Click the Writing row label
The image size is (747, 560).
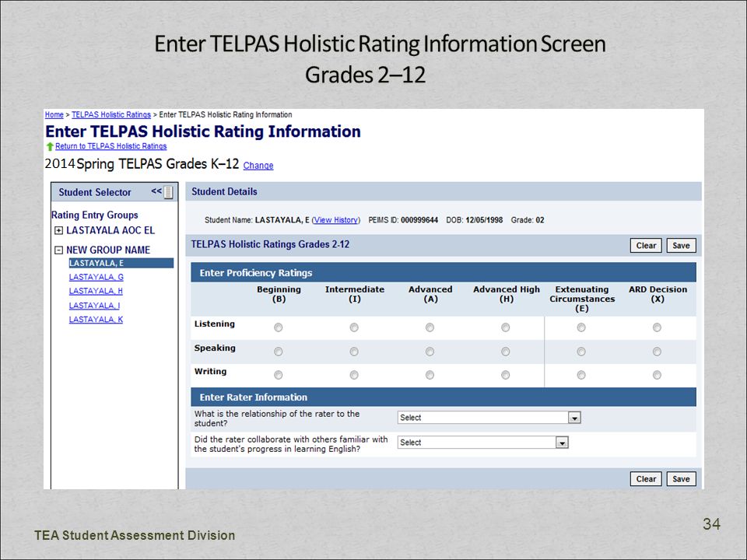211,372
